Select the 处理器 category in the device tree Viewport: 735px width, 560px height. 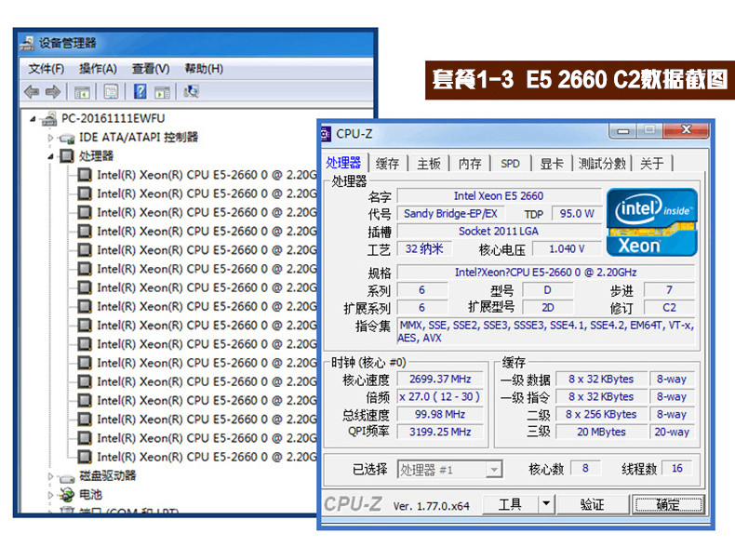click(96, 155)
